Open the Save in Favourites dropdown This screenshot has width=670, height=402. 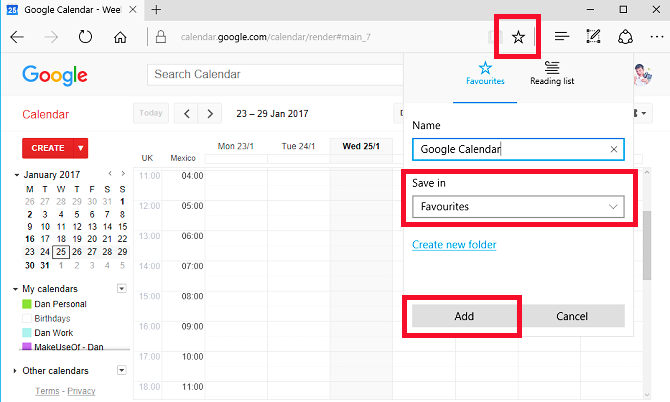(x=518, y=207)
